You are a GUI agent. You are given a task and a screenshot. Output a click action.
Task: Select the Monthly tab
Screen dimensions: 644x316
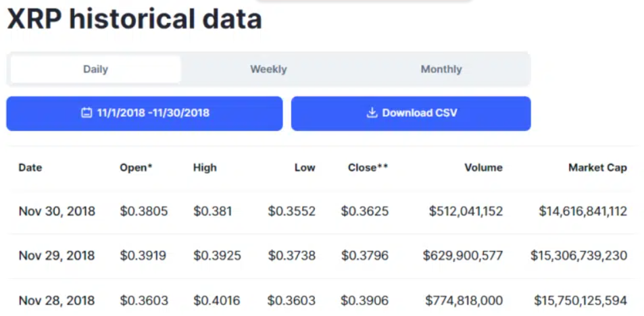(441, 70)
